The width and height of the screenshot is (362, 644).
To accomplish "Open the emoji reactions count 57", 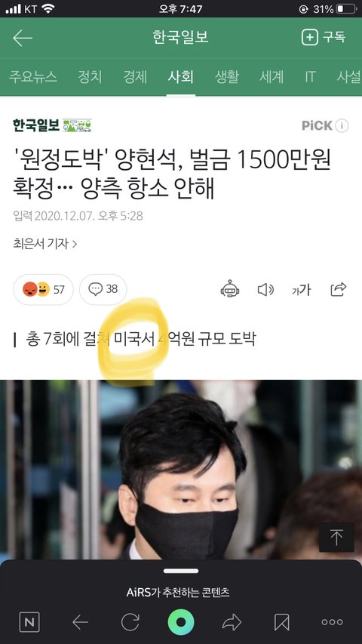I will click(x=44, y=290).
